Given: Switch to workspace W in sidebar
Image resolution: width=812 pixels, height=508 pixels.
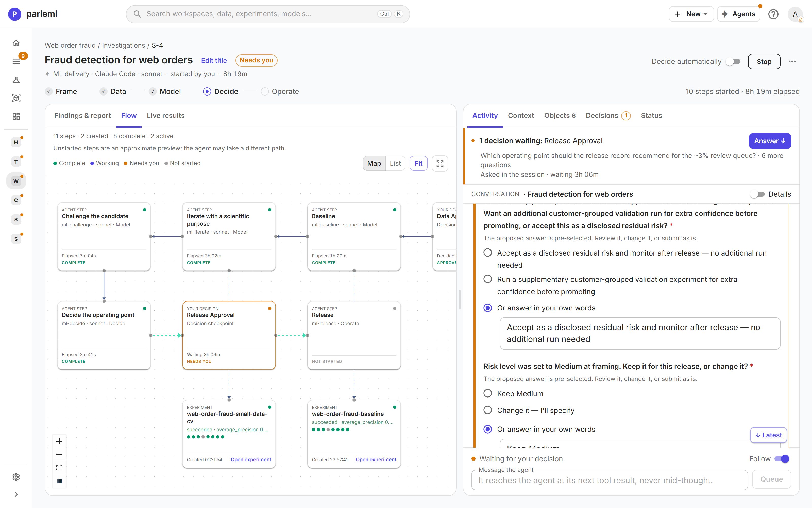Looking at the screenshot, I should coord(16,181).
